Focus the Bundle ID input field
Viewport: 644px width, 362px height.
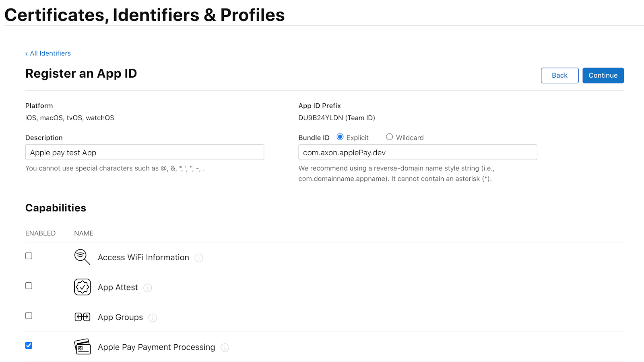click(x=418, y=152)
